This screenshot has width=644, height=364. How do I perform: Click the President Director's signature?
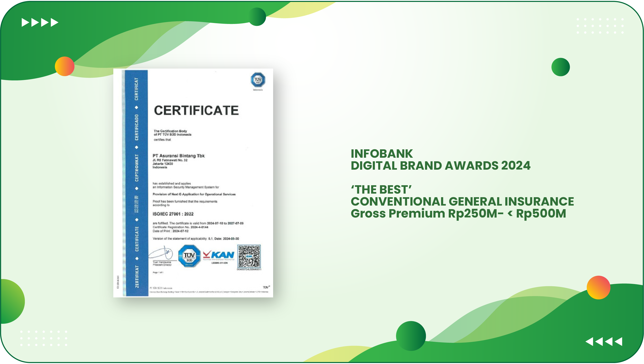coord(161,253)
